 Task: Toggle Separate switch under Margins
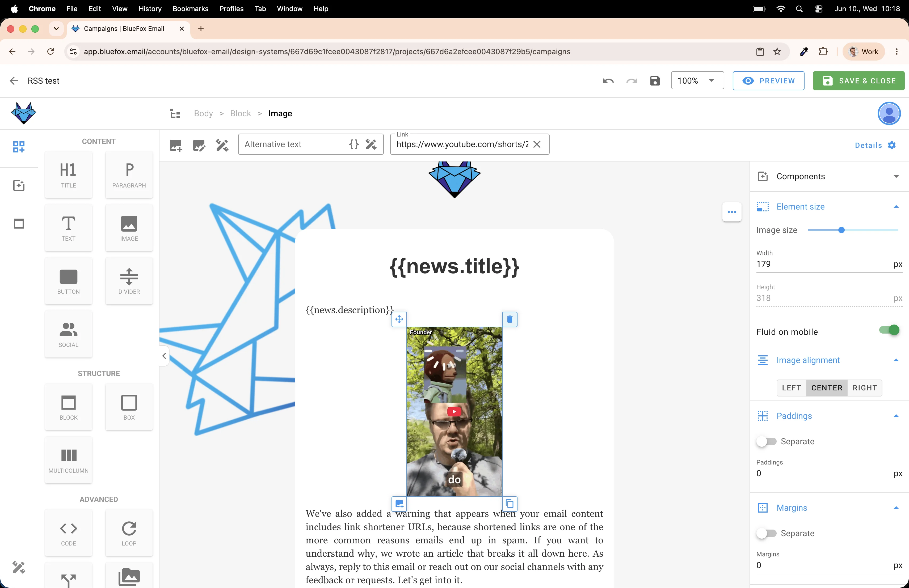coord(767,533)
